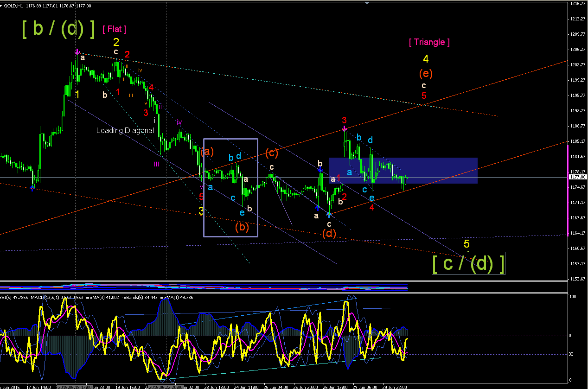Select the orange (e) wave label

tap(426, 73)
